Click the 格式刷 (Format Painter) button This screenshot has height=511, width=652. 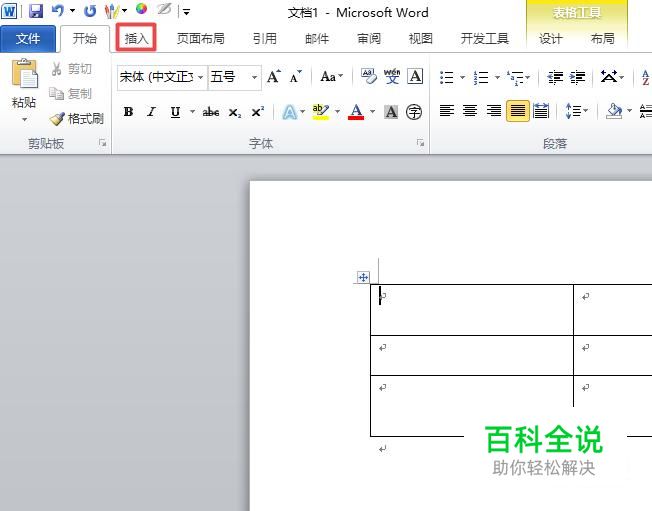[77, 119]
